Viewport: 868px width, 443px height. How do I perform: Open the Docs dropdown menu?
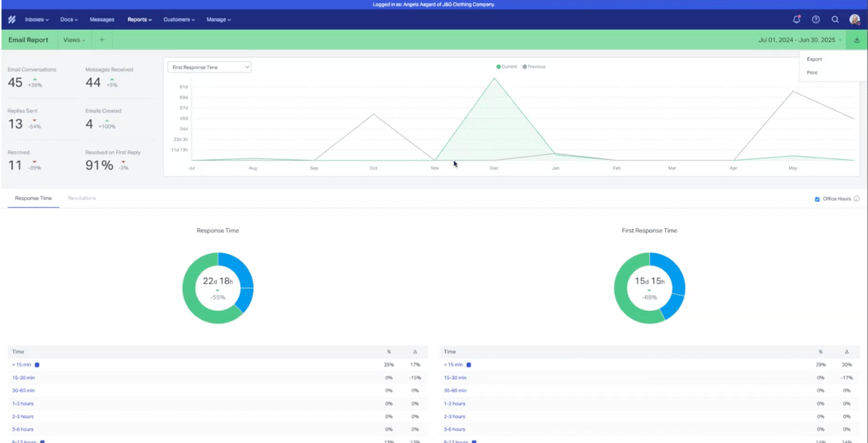coord(69,20)
